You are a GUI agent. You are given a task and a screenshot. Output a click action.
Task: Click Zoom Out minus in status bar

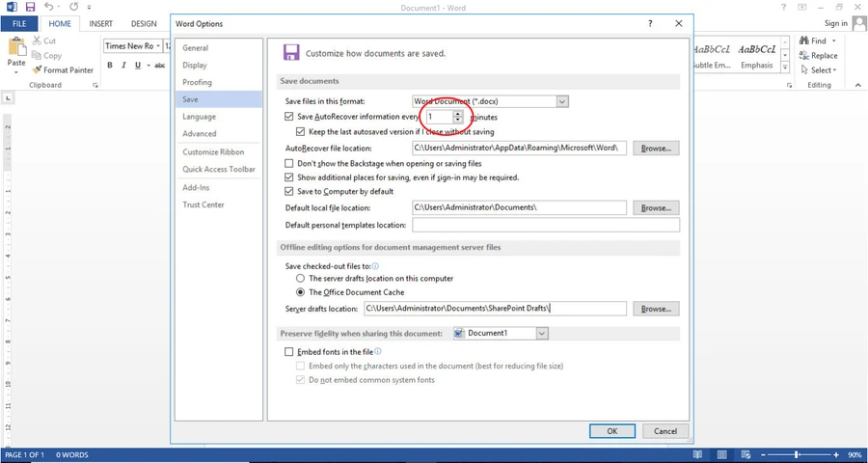click(764, 454)
